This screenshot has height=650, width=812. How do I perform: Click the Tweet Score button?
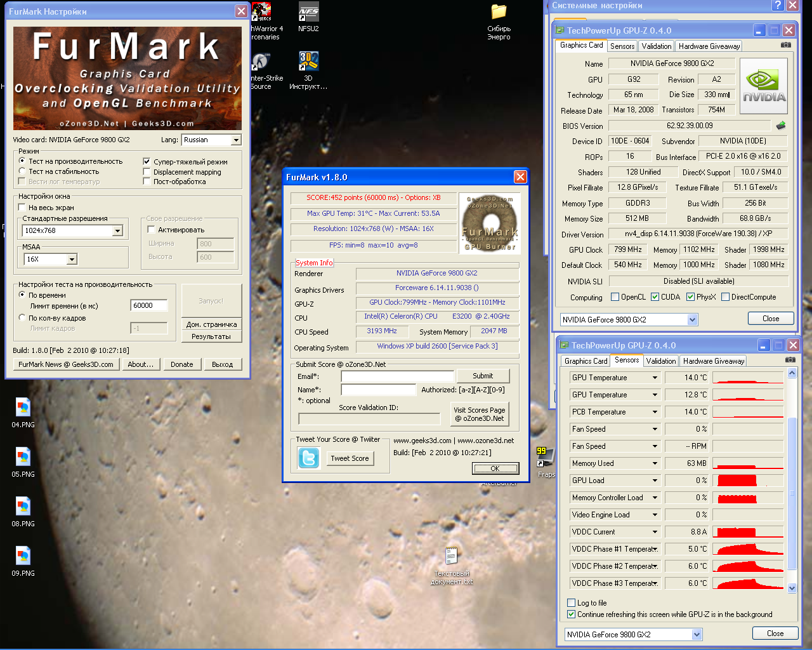tap(350, 458)
